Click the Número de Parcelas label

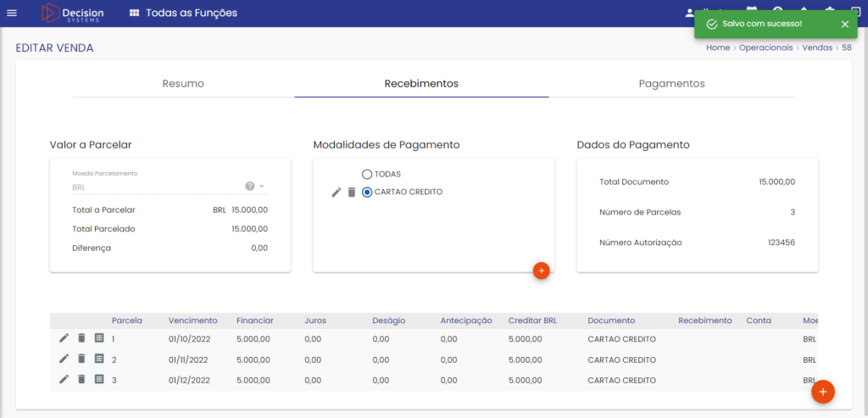coord(640,212)
